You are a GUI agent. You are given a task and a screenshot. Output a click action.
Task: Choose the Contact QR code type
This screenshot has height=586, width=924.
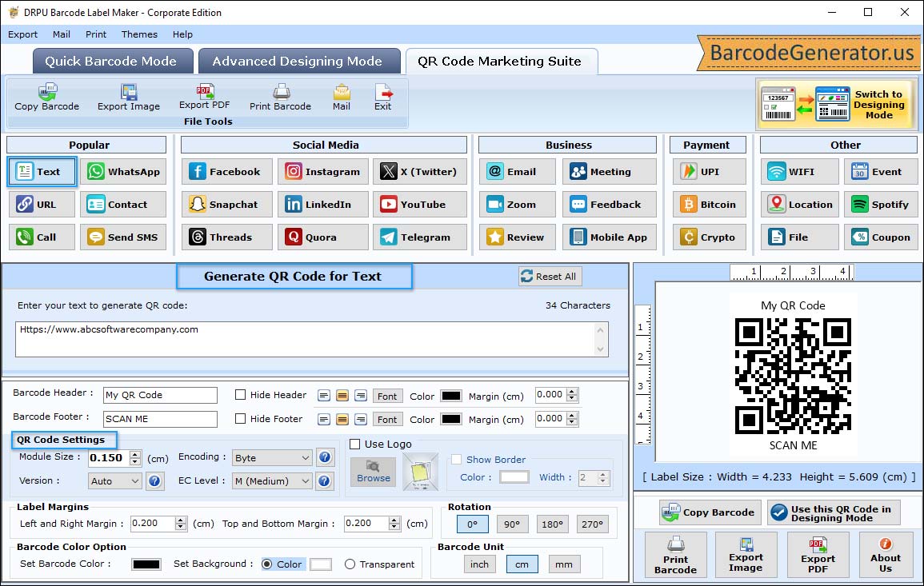tap(123, 205)
